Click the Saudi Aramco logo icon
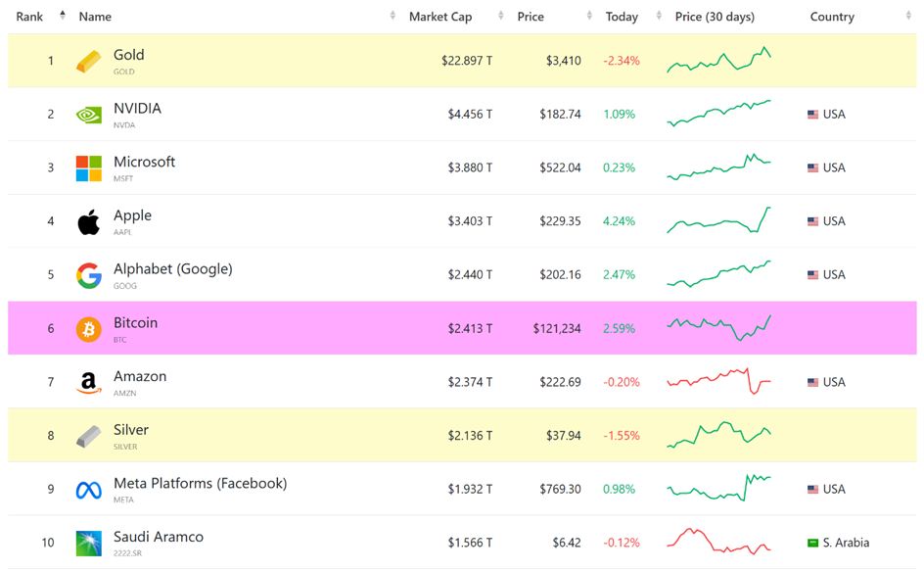Image resolution: width=924 pixels, height=571 pixels. pos(88,544)
